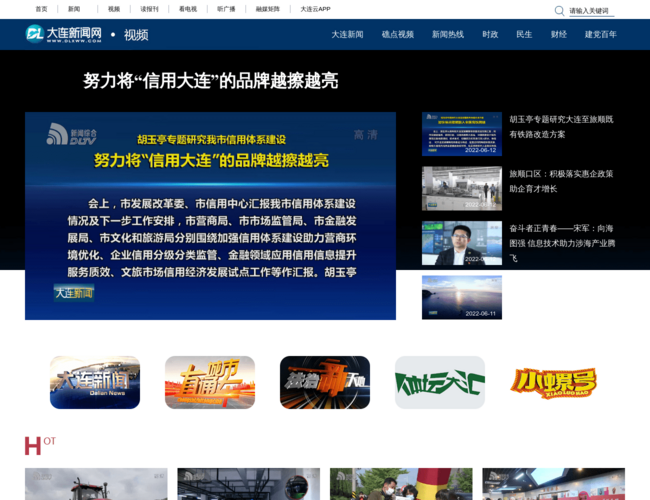The height and width of the screenshot is (500, 650).
Task: Focus the keyword search input field
Action: click(591, 11)
